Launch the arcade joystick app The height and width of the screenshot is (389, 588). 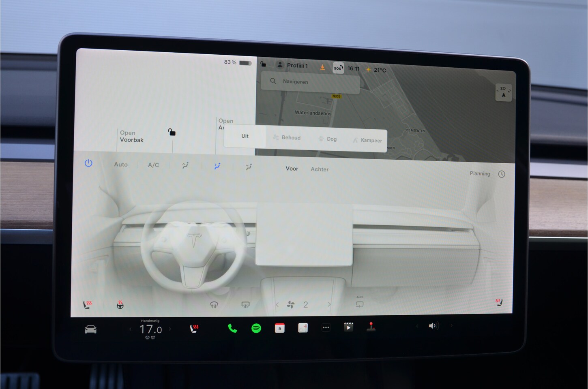371,327
